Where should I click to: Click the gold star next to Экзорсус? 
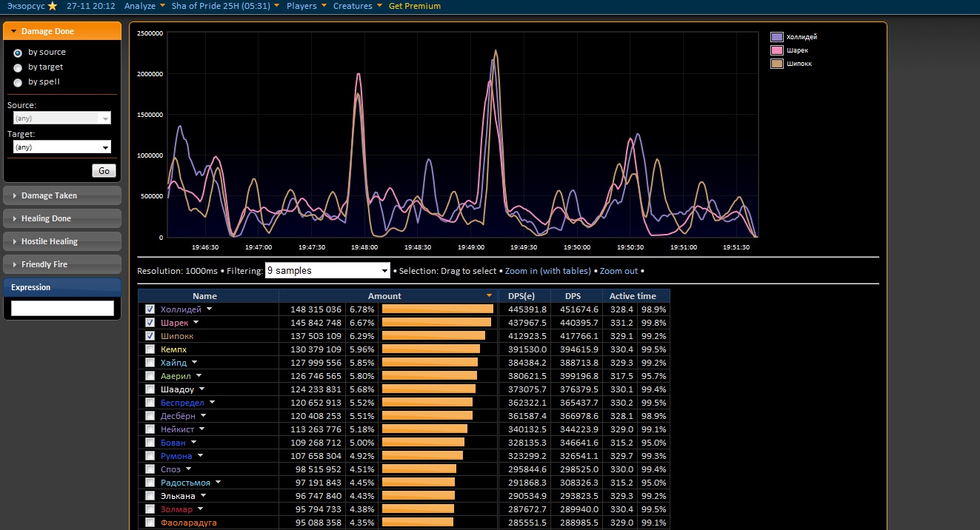[52, 6]
